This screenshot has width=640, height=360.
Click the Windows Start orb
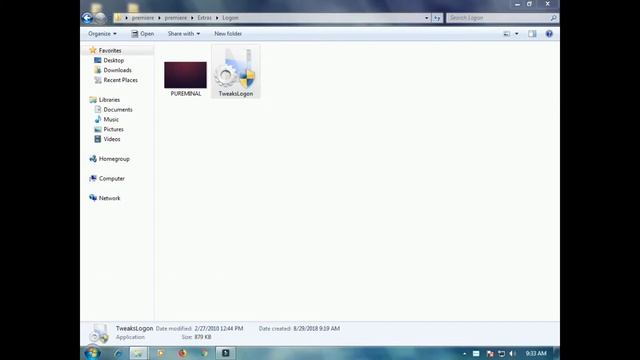(92, 353)
